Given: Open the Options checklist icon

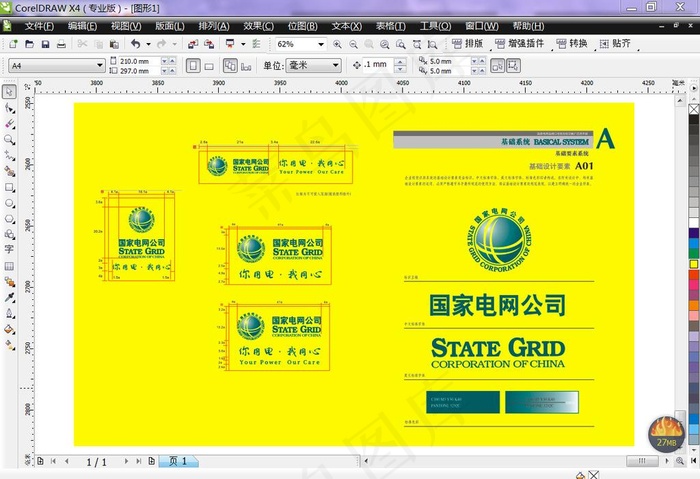Looking at the screenshot, I should pyautogui.click(x=256, y=44).
